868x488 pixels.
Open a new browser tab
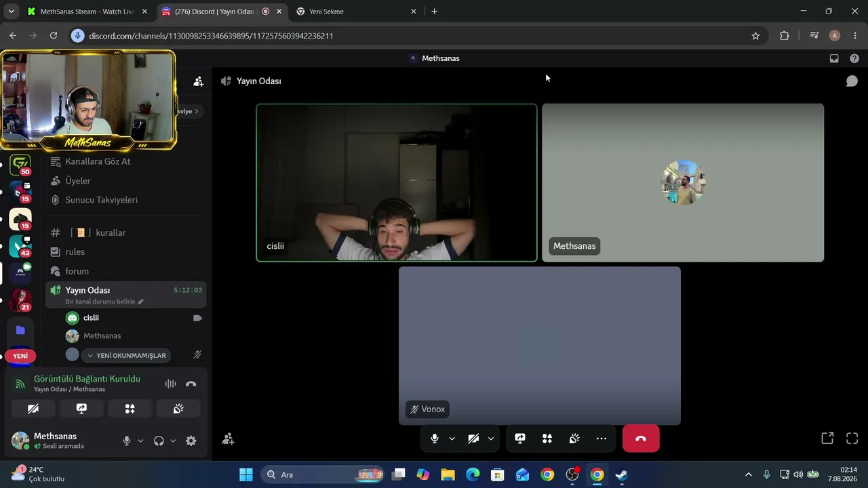point(434,12)
